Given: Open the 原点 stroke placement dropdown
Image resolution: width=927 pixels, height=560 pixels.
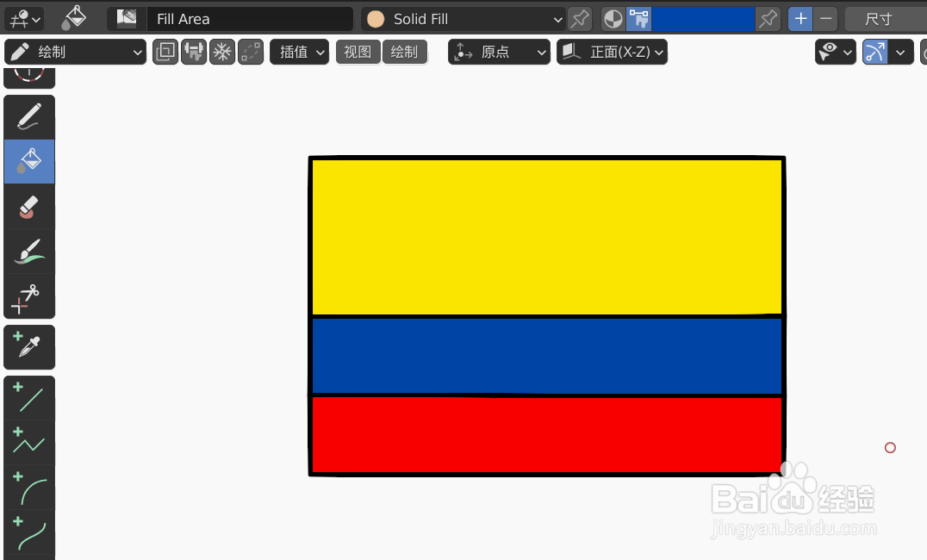Looking at the screenshot, I should (x=499, y=52).
